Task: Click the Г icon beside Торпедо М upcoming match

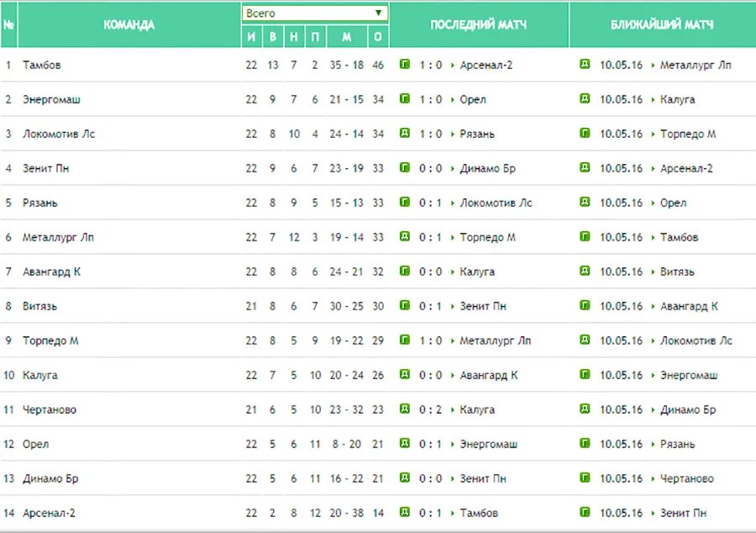Action: click(585, 134)
